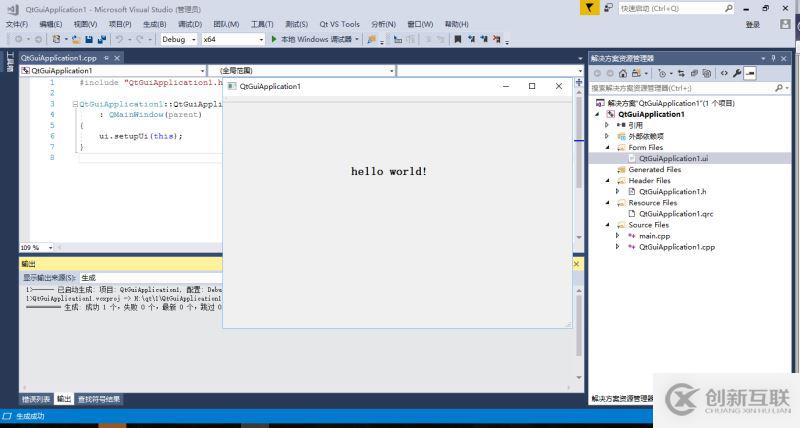The width and height of the screenshot is (800, 428).
Task: Click the New Project toolbar icon
Action: tap(57, 39)
